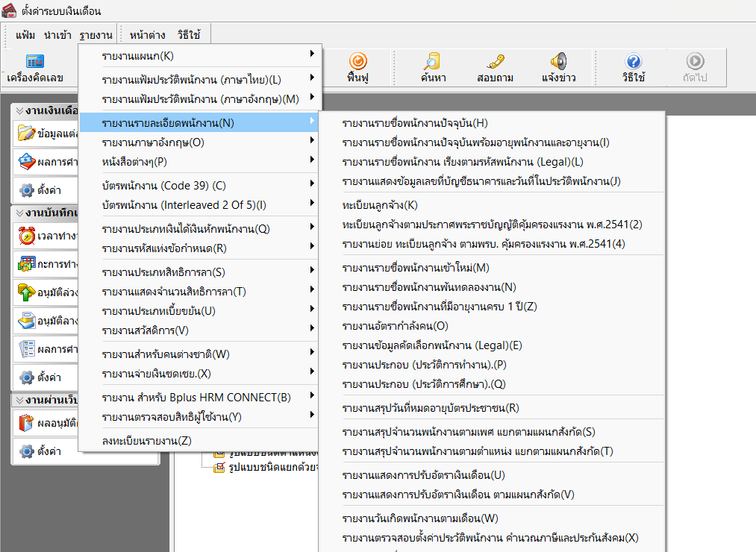Click ลงทะเบียนรายงาน(Z) menu item
The width and height of the screenshot is (756, 552).
(x=147, y=441)
